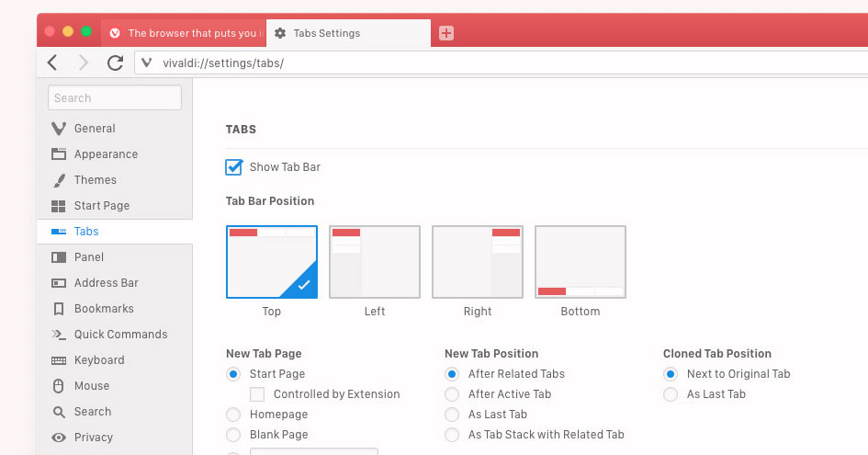The image size is (868, 455).
Task: Open Themes settings via the brush icon
Action: coord(59,180)
